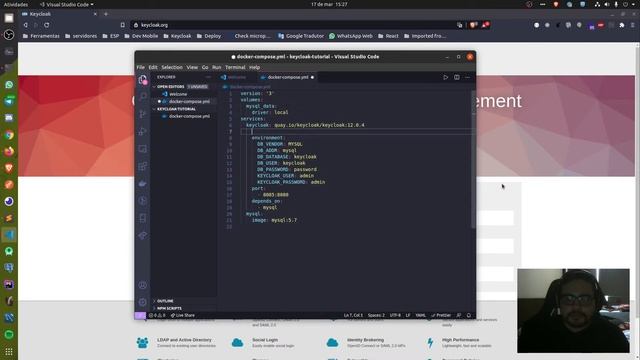
Task: Open the Dev Mobile bookmarks folder
Action: coord(141,36)
